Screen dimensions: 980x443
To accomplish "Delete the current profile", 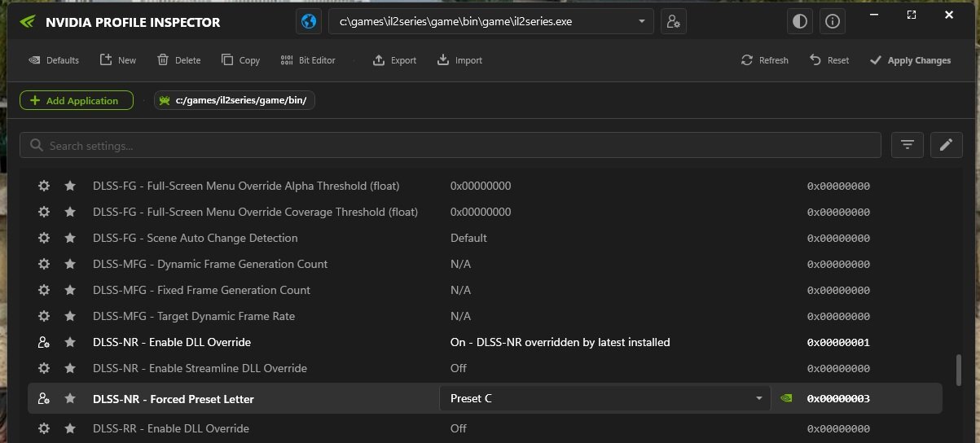I will click(x=178, y=60).
